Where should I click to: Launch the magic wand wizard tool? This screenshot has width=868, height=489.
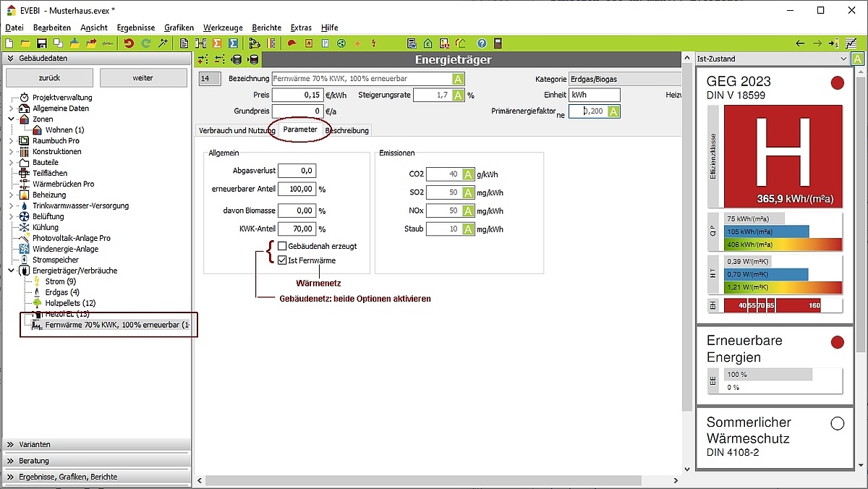tap(163, 43)
